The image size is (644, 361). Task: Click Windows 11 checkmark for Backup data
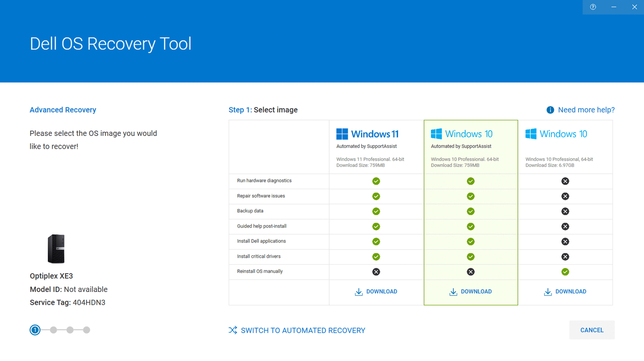[376, 211]
